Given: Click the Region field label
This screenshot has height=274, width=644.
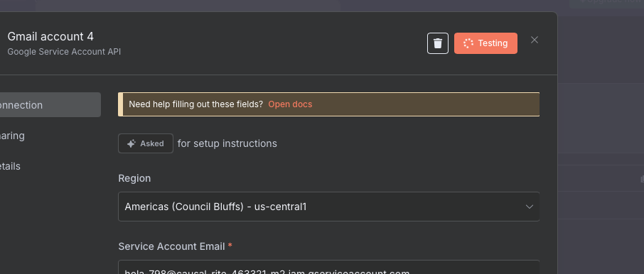Looking at the screenshot, I should click(x=134, y=178).
